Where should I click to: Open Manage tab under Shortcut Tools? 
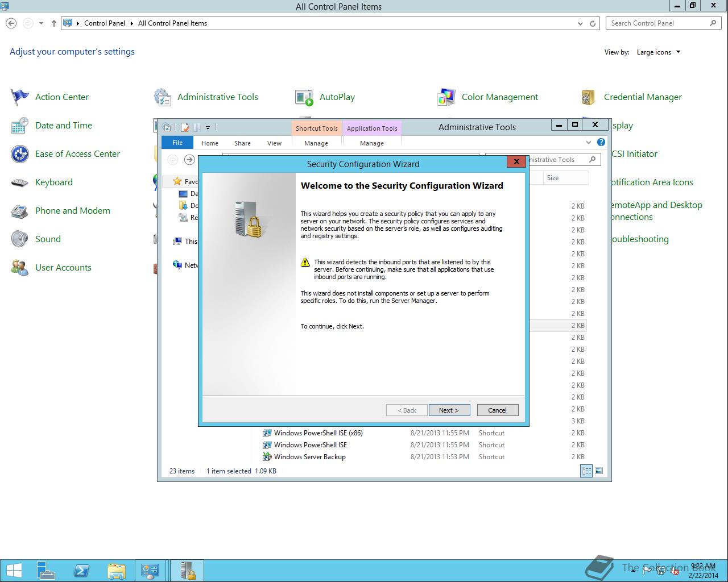316,143
